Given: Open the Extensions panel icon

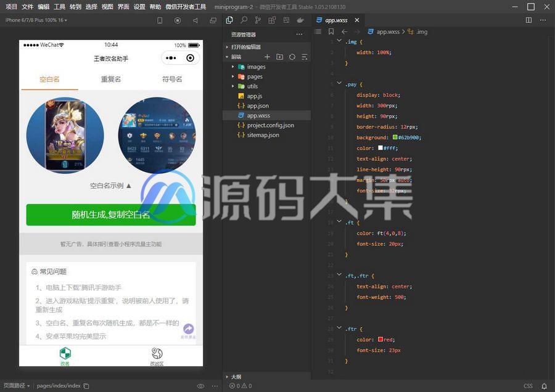Looking at the screenshot, I should (x=272, y=20).
